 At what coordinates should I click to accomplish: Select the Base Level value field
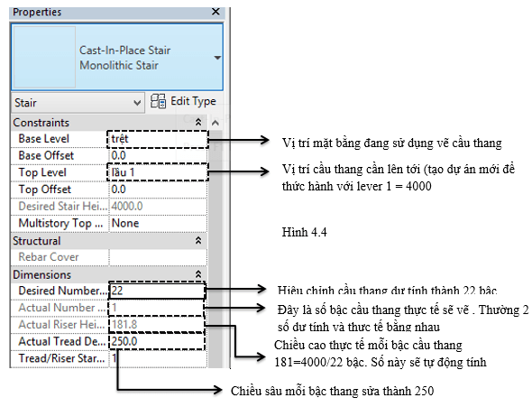coord(158,139)
